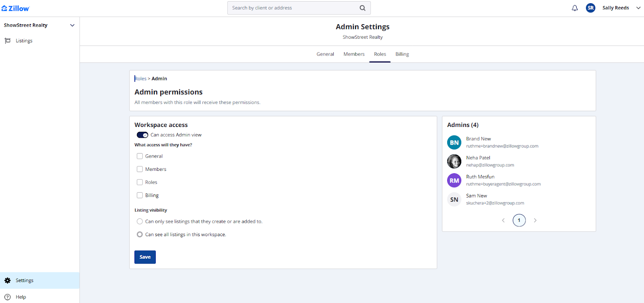Open the Billing tab
Image resolution: width=644 pixels, height=303 pixels.
(x=402, y=54)
